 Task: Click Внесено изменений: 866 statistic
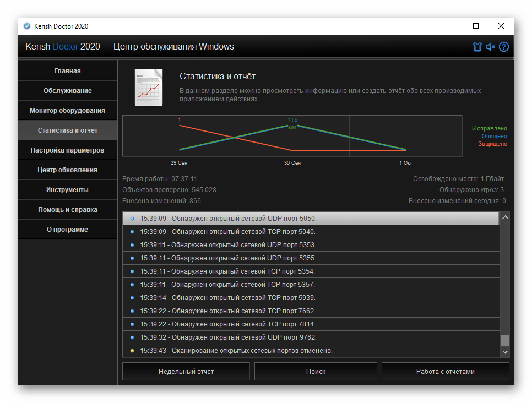pyautogui.click(x=161, y=201)
